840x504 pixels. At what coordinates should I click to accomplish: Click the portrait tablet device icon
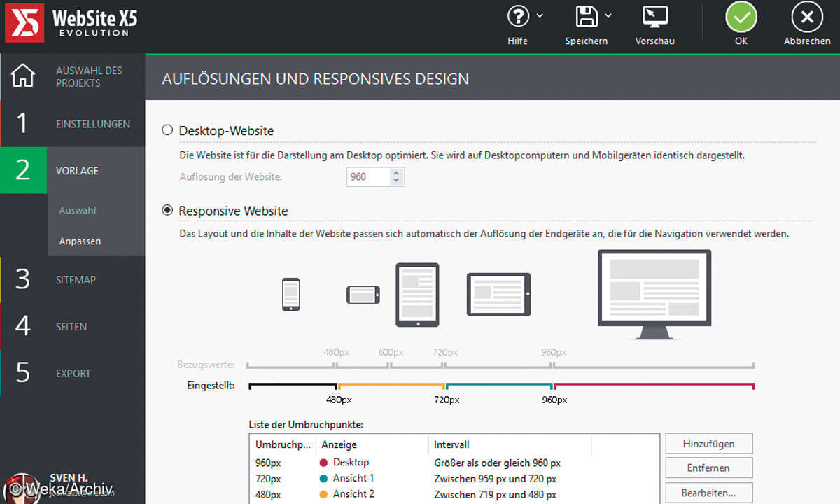[417, 295]
